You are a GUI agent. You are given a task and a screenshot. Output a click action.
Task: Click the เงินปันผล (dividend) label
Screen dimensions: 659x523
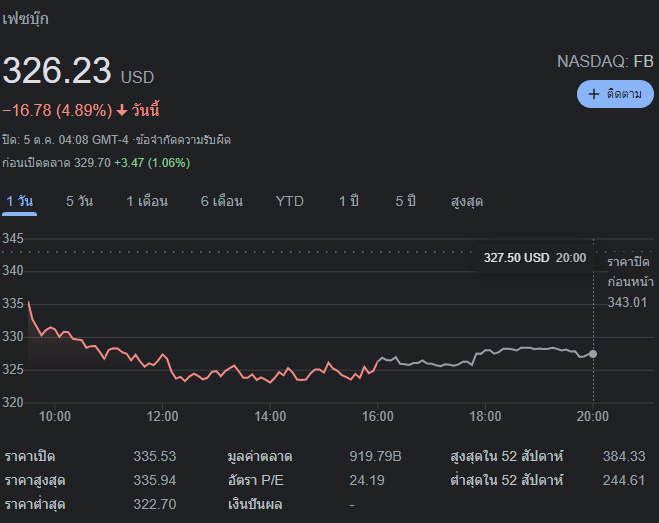point(255,504)
